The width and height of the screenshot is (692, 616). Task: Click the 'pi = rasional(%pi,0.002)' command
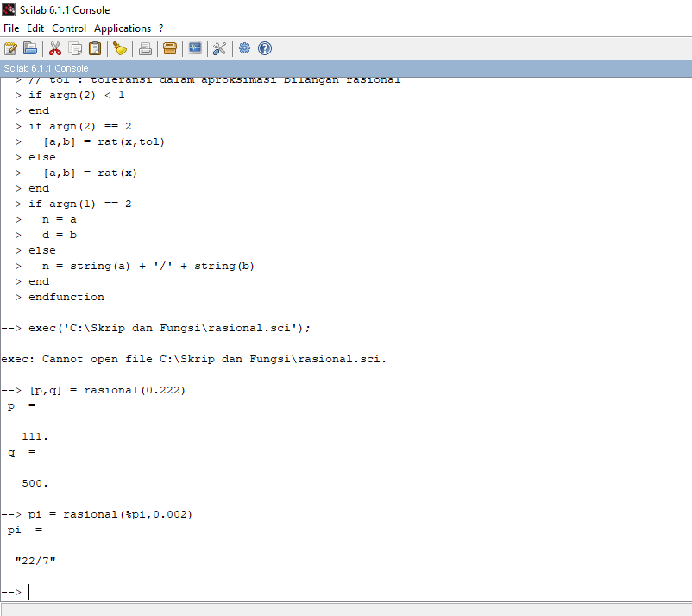(110, 514)
